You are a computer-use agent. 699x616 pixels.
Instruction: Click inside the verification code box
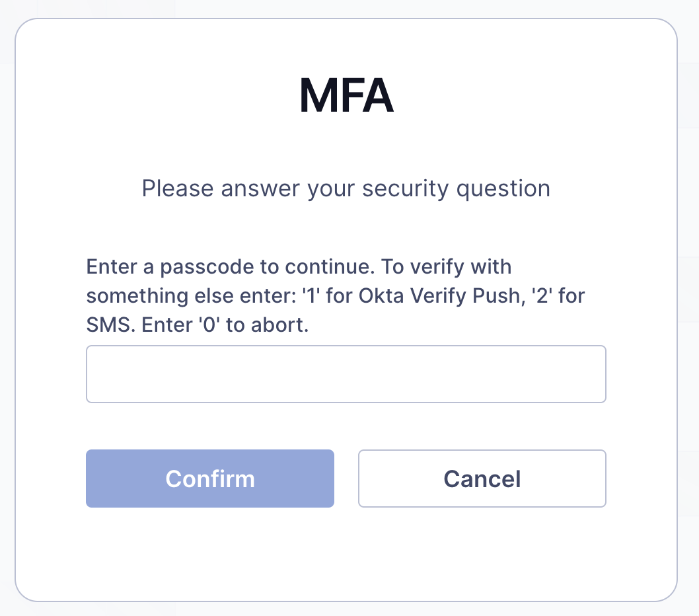[x=346, y=373]
